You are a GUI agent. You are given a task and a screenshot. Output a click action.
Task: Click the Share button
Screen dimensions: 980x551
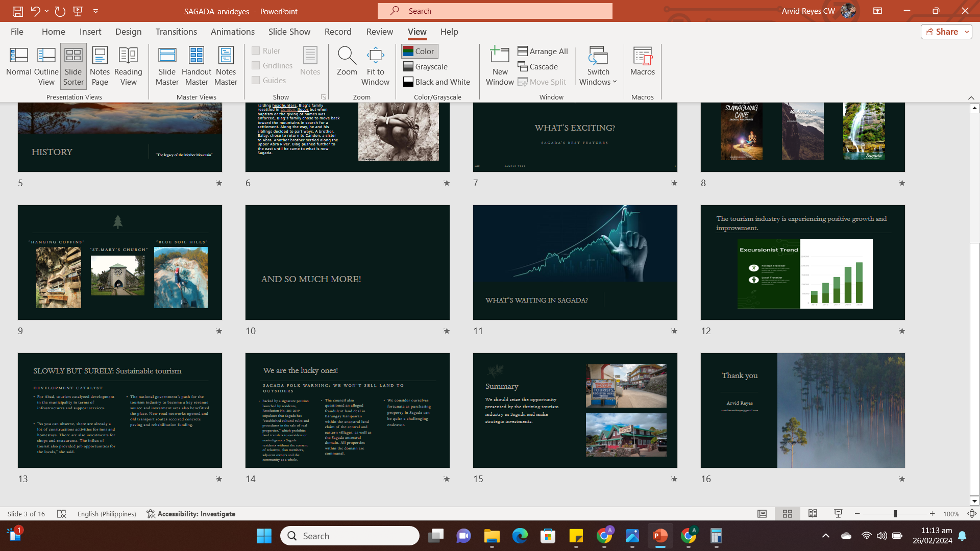coord(942,32)
